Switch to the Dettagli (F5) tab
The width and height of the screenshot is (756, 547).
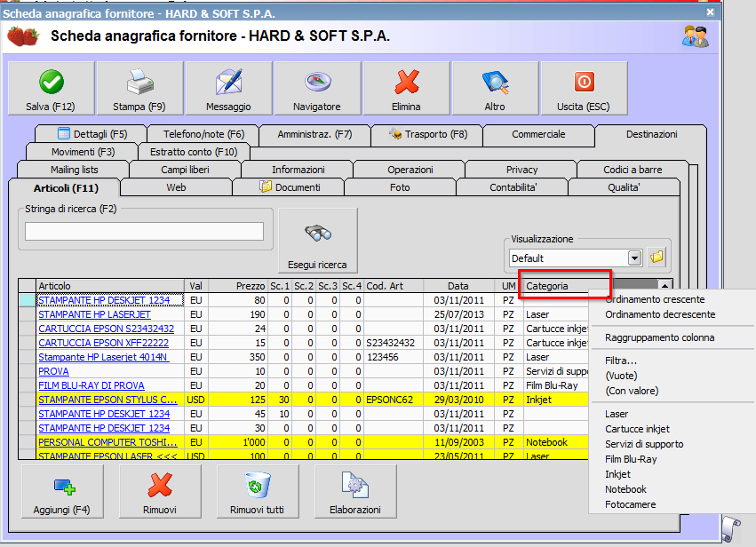[x=91, y=134]
